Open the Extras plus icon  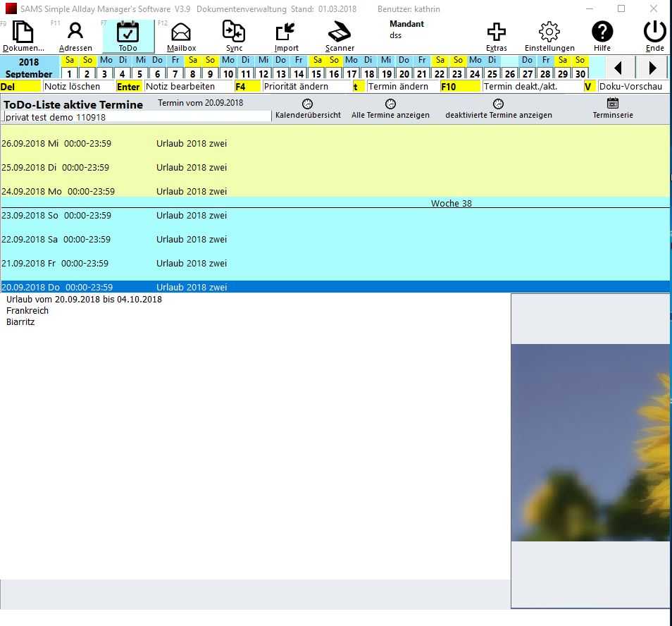[496, 33]
